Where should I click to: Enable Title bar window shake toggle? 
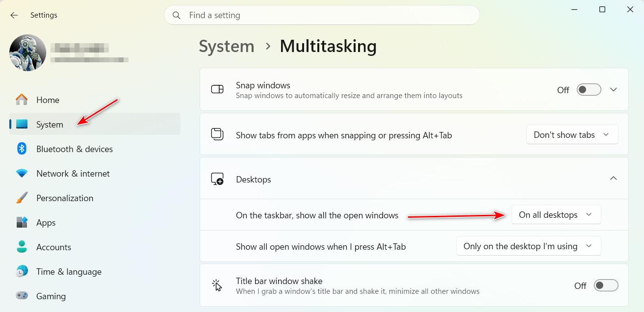[606, 286]
